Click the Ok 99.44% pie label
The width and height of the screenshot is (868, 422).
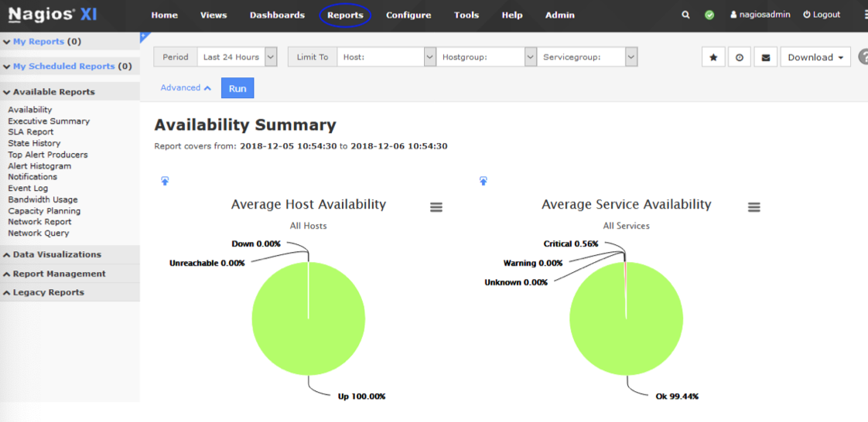point(678,396)
